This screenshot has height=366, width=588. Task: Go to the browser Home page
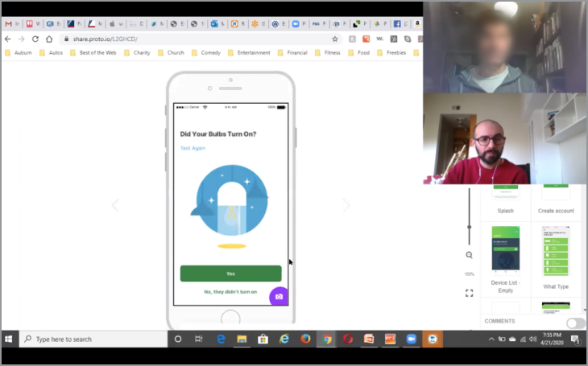pos(49,39)
